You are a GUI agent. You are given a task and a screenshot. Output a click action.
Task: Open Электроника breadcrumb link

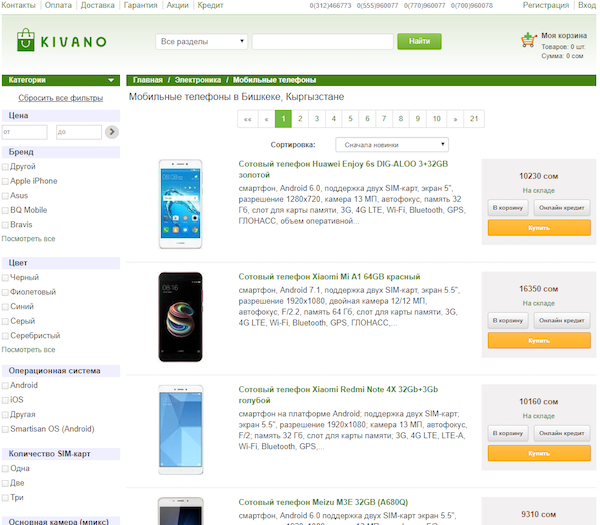pos(198,80)
